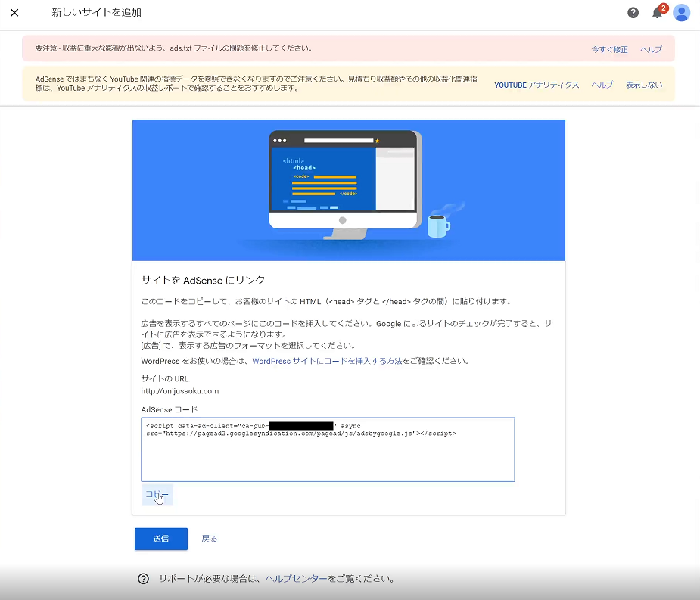Submit with the 送信 button

tap(160, 539)
